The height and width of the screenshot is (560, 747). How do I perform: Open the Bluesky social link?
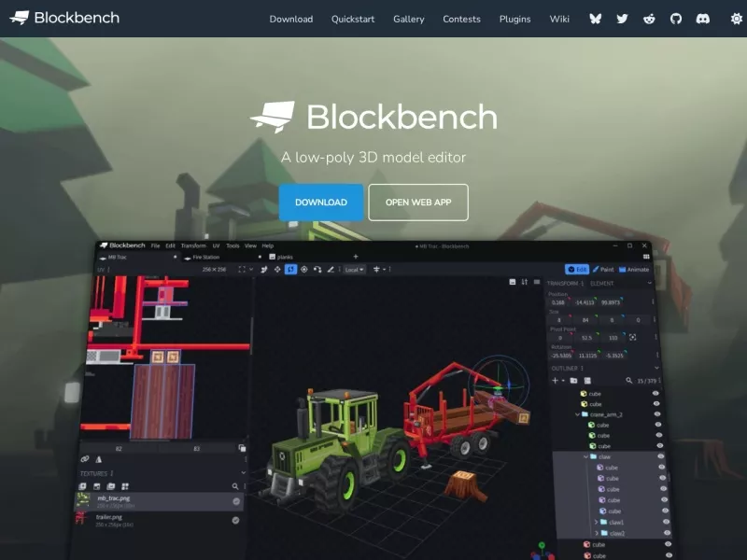595,19
